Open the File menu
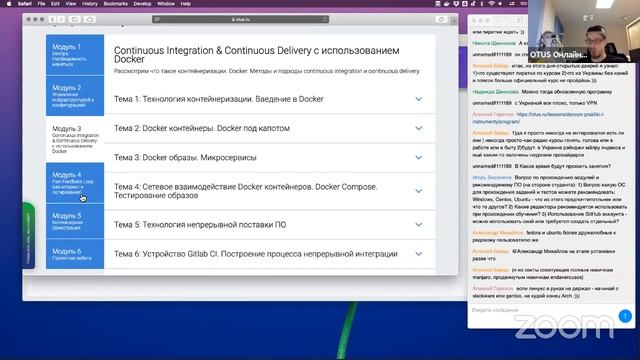 point(41,4)
